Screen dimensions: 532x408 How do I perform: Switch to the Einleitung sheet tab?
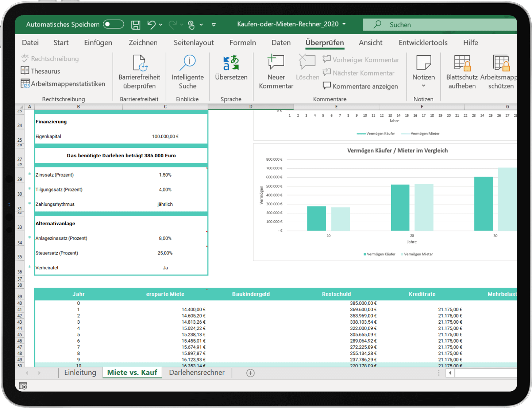click(x=80, y=373)
